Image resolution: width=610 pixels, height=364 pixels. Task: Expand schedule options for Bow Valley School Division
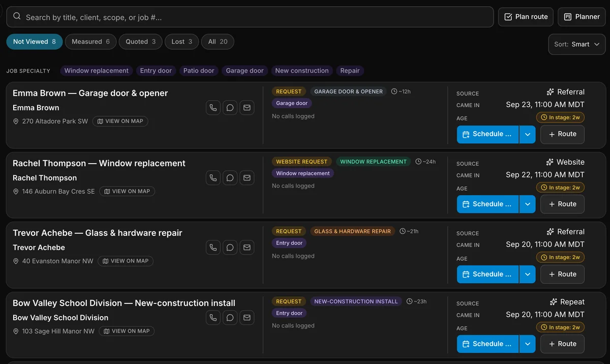point(527,344)
